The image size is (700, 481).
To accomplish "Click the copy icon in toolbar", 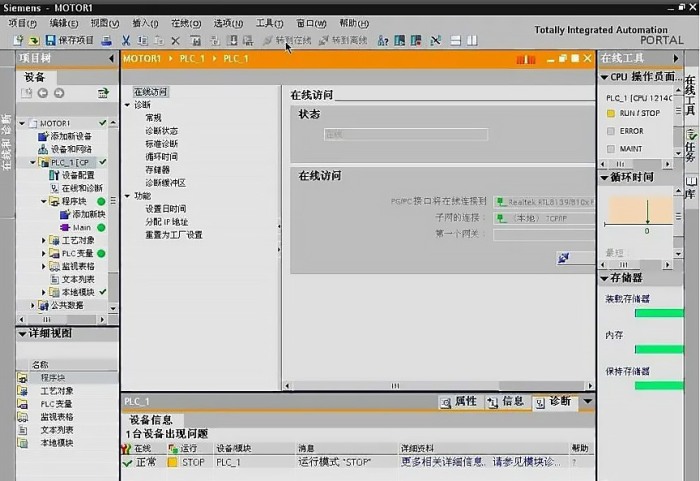I will pos(142,41).
